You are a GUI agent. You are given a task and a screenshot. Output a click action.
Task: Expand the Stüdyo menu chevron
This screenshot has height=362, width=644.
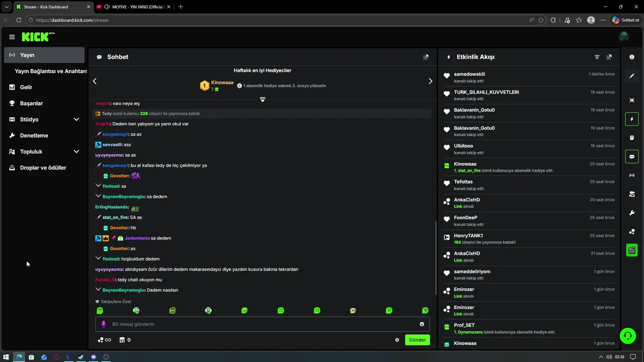coord(76,119)
